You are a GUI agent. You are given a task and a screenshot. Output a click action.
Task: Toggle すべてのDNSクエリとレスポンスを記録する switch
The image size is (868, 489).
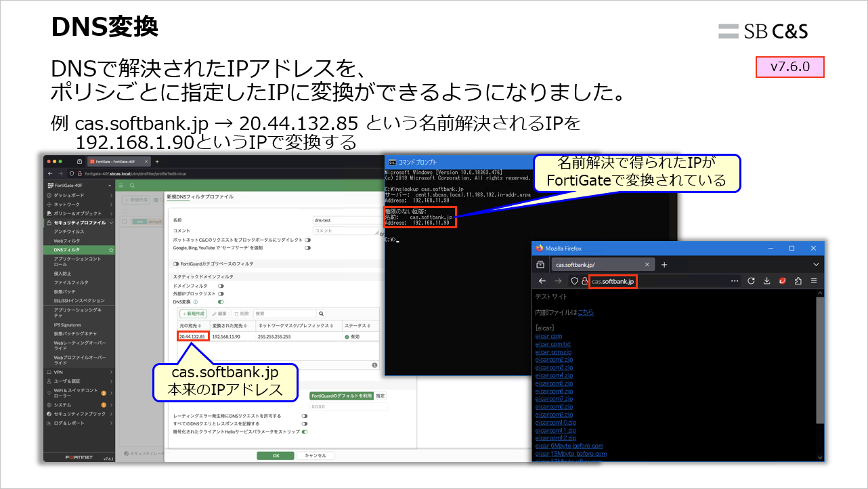[x=305, y=423]
